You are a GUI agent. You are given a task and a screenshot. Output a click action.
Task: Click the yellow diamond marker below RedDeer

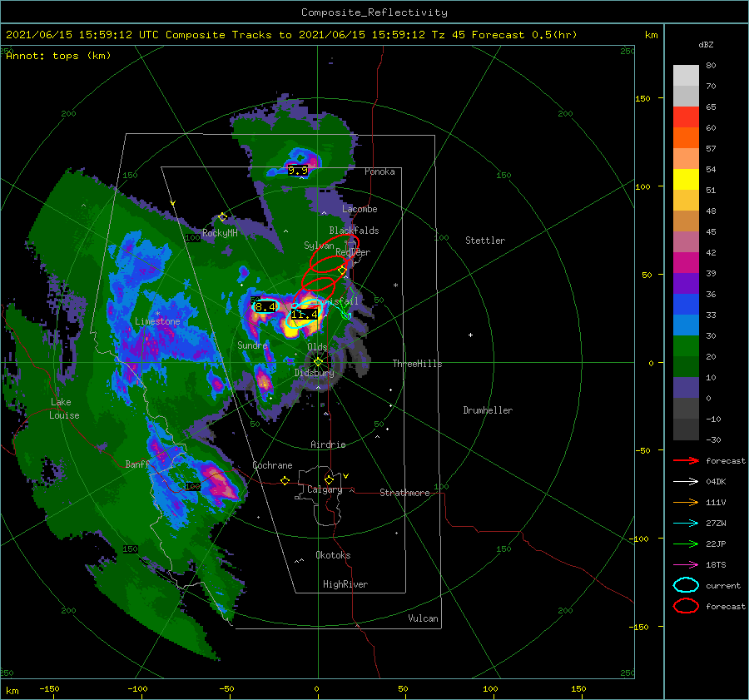[x=342, y=271]
